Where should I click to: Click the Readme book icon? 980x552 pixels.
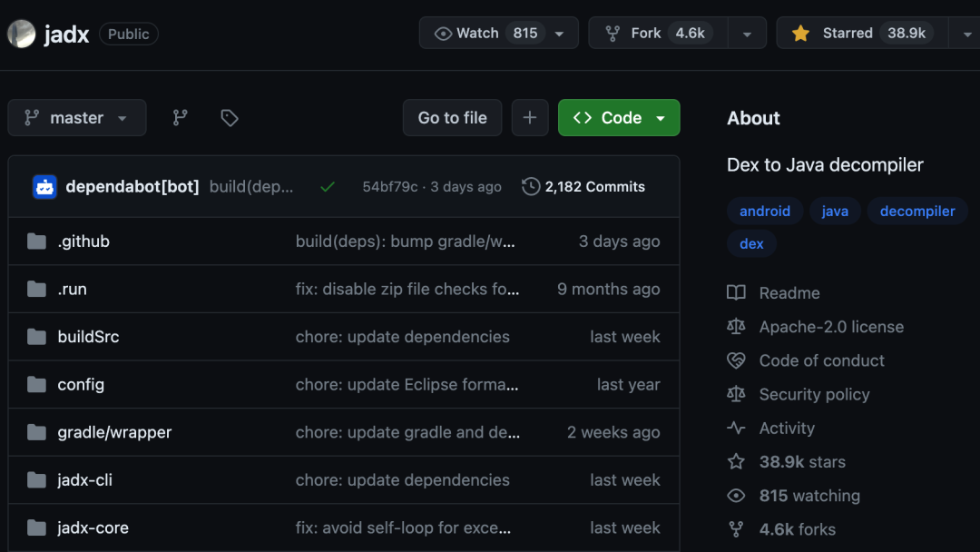[x=736, y=292]
